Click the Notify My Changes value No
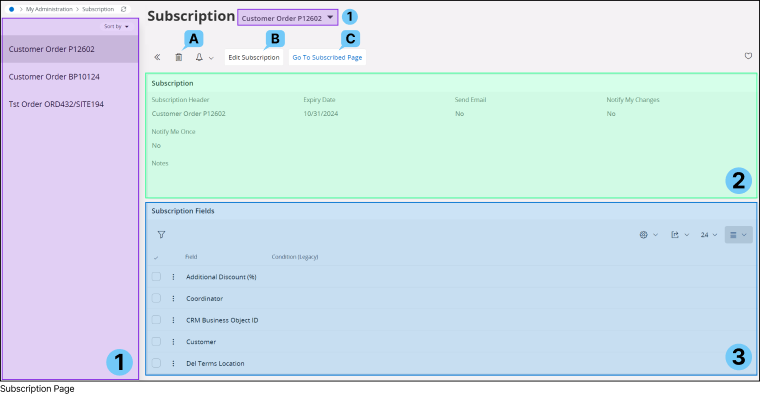Image resolution: width=760 pixels, height=396 pixels. coord(611,113)
